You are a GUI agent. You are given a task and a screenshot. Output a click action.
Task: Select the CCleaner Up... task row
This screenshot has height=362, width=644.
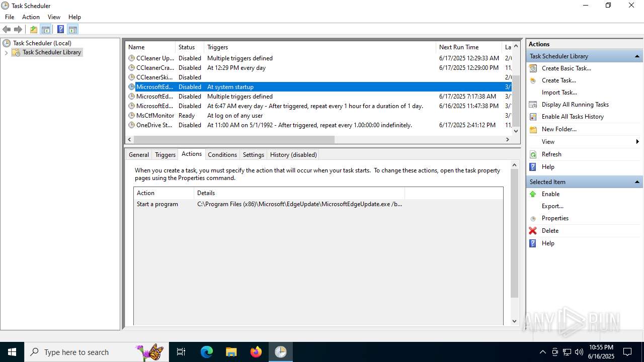coord(318,58)
